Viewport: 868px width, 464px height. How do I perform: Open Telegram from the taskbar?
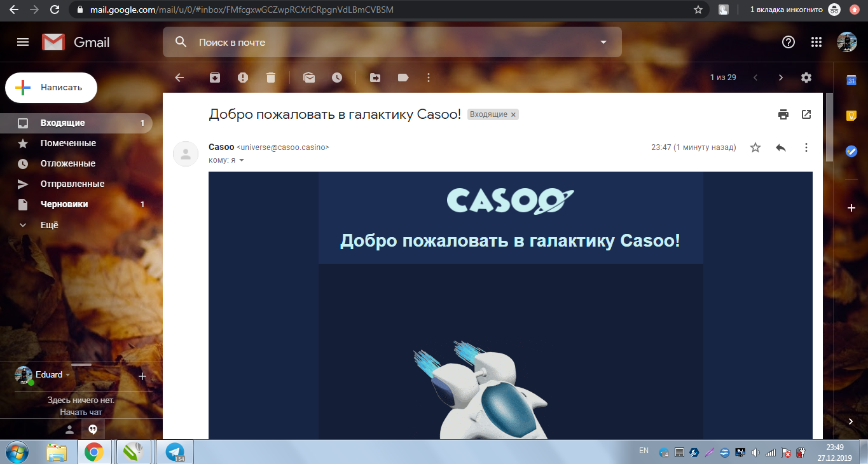click(175, 452)
